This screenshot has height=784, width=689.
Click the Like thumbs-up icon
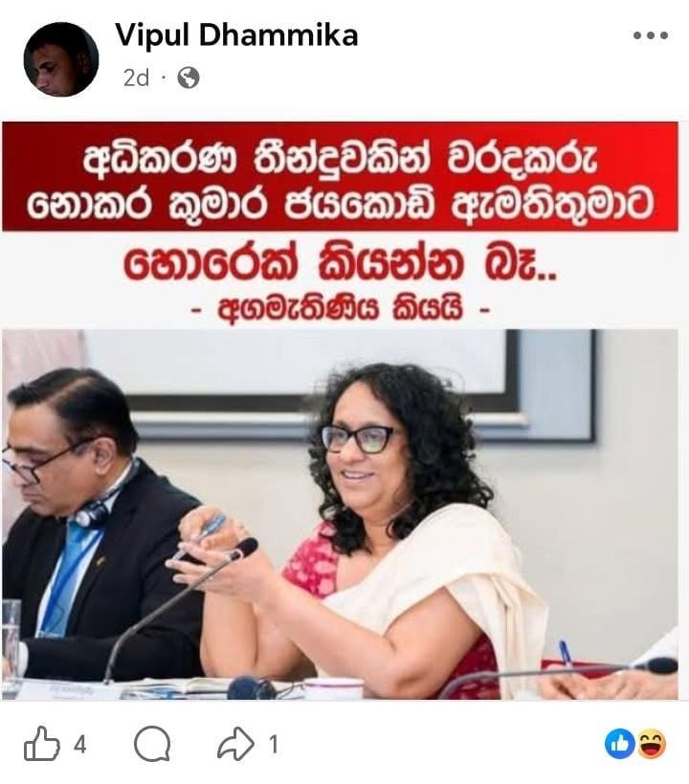click(x=41, y=744)
